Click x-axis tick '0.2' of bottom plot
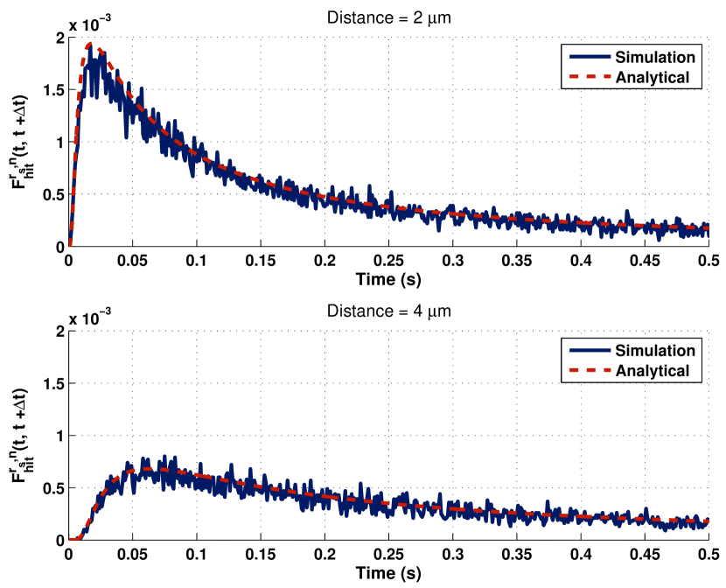 click(x=325, y=554)
